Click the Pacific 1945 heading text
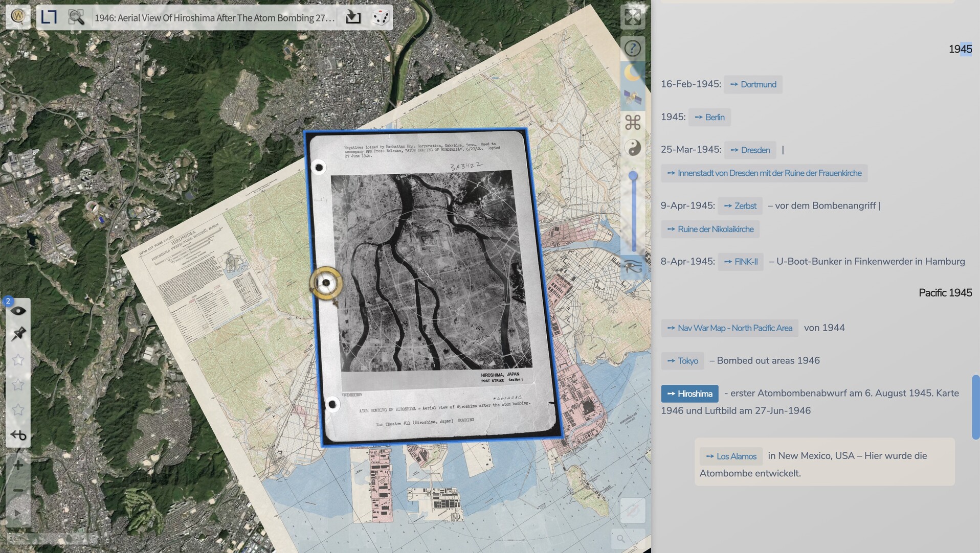Viewport: 980px width, 553px height. click(945, 293)
